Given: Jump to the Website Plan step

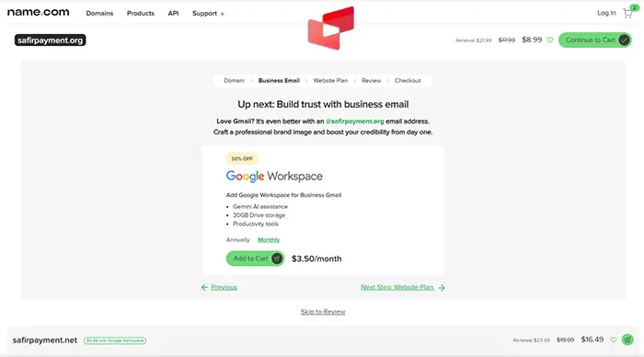Looking at the screenshot, I should [330, 81].
